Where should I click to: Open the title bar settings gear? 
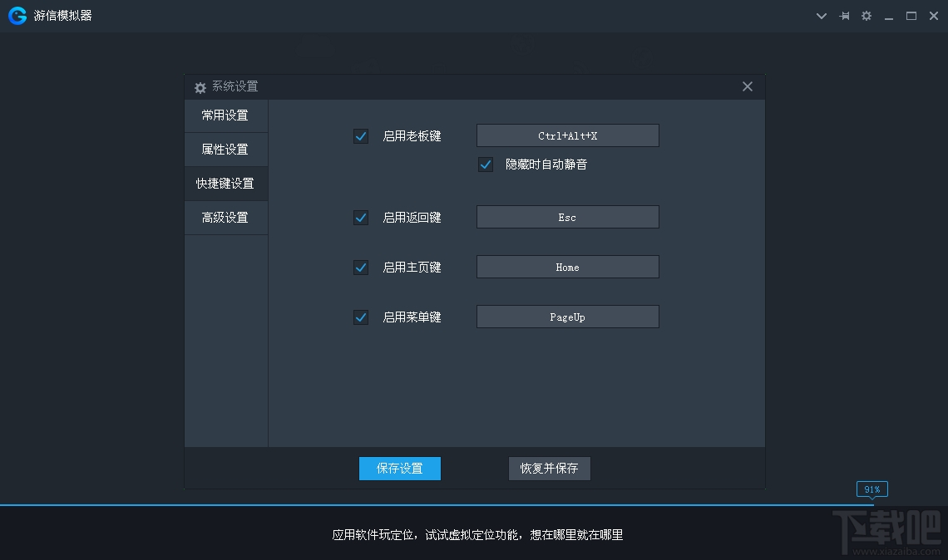867,15
